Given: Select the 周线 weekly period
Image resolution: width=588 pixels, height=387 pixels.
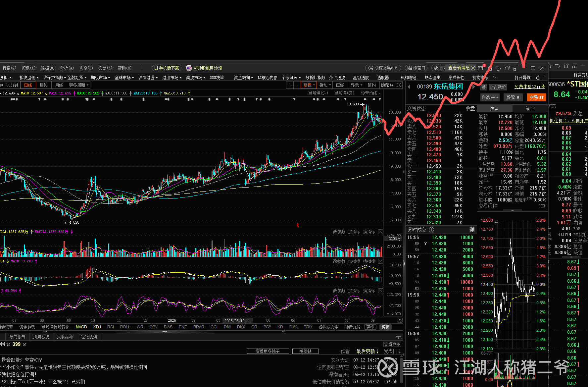Looking at the screenshot, I should point(44,85).
